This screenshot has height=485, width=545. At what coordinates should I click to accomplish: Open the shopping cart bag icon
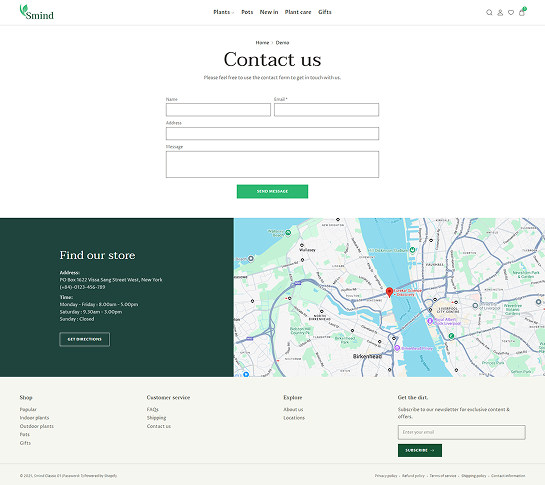(522, 12)
